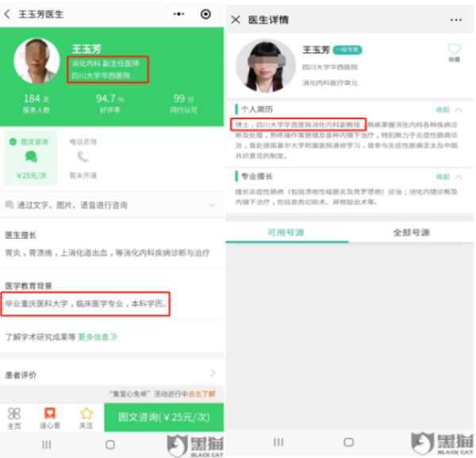Collapse 个人简历 section via 收起
The image size is (476, 458).
pos(449,110)
